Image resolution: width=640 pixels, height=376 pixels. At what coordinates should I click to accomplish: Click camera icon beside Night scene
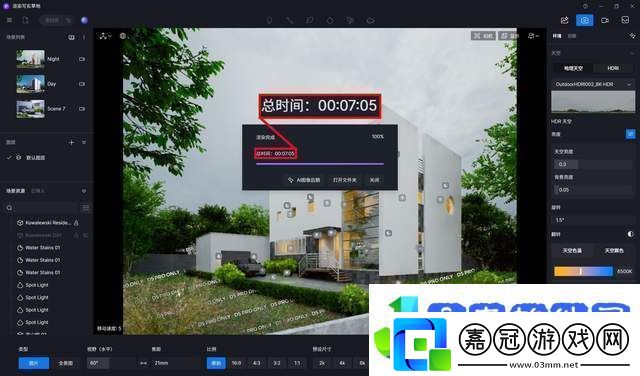pyautogui.click(x=82, y=59)
